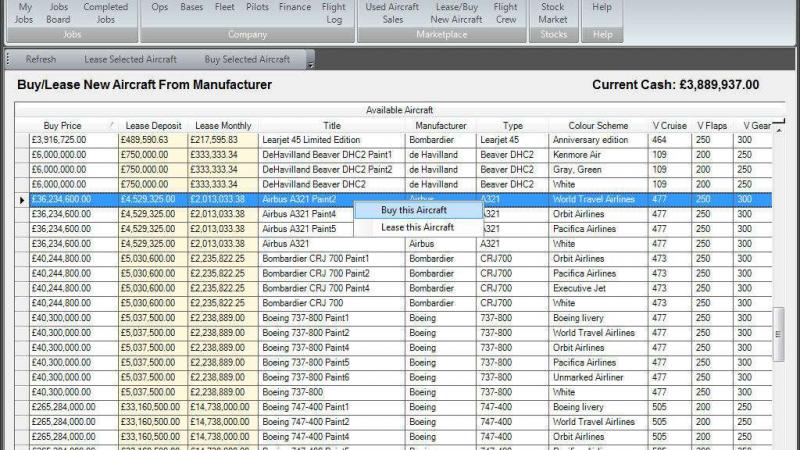
Task: Open the Stock Market
Action: [553, 13]
